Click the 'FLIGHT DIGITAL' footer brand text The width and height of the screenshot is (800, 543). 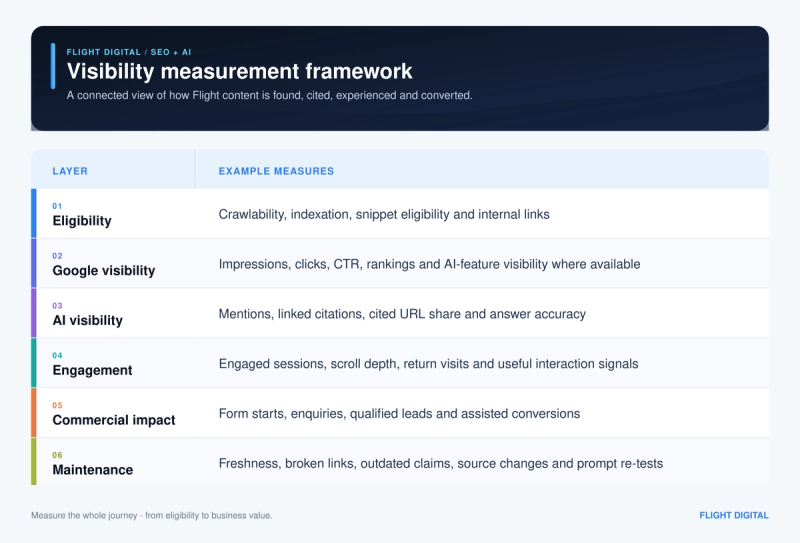(733, 515)
